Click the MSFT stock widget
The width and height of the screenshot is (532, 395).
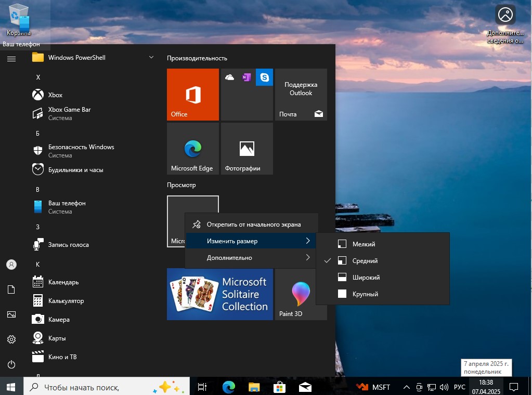(x=373, y=387)
